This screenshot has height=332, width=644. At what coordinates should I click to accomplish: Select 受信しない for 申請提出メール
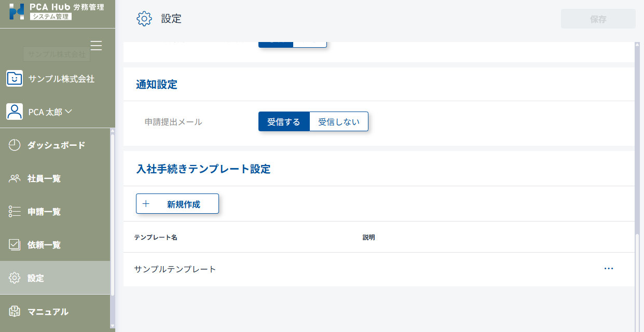[338, 122]
